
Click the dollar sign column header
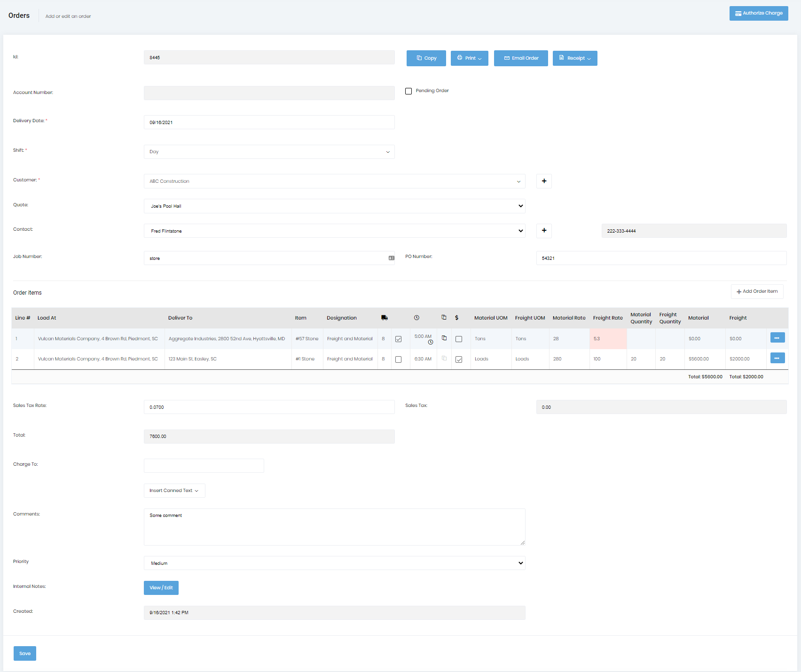(x=456, y=318)
